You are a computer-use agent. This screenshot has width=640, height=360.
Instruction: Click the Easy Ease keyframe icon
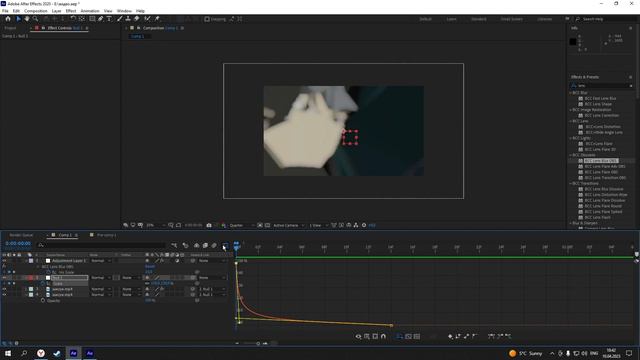tap(491, 336)
